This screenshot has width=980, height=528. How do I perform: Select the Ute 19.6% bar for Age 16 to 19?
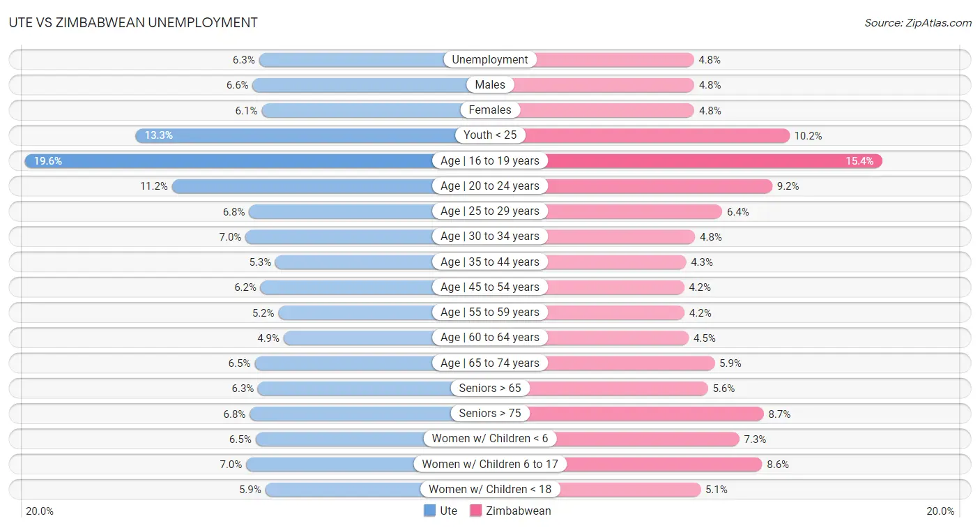230,161
